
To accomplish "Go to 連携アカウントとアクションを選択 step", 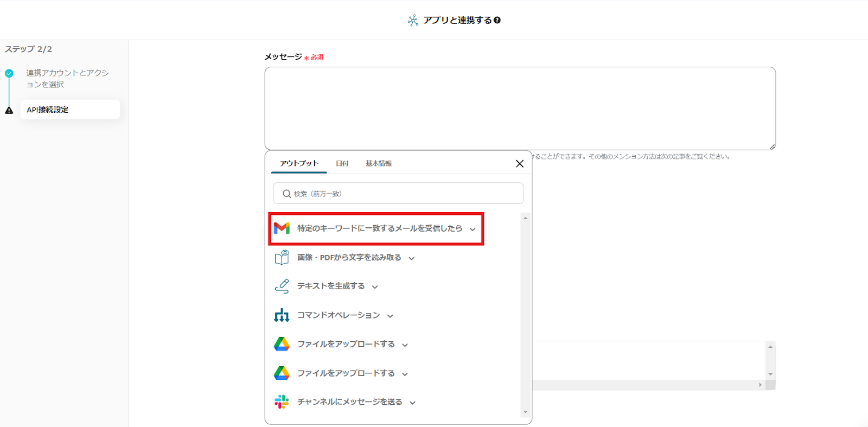I will point(67,78).
